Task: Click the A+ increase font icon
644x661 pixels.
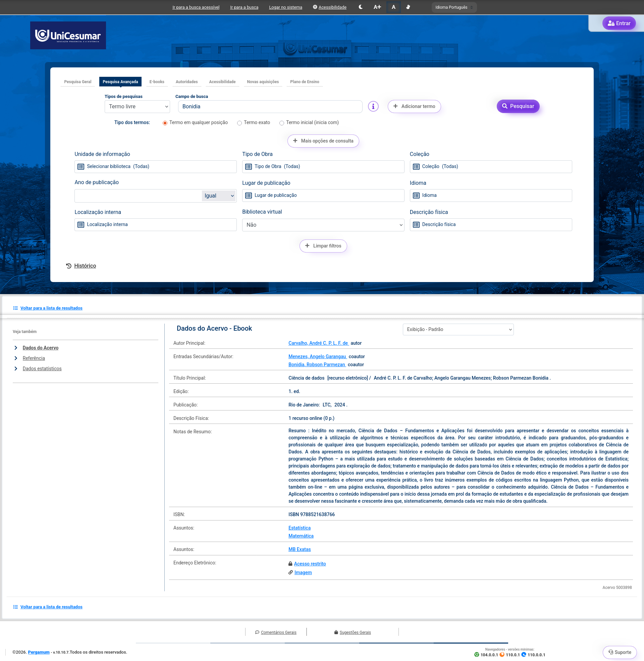Action: pyautogui.click(x=377, y=7)
